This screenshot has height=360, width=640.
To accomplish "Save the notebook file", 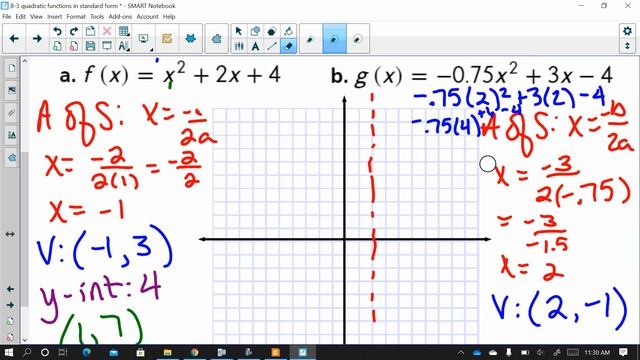I will click(90, 46).
